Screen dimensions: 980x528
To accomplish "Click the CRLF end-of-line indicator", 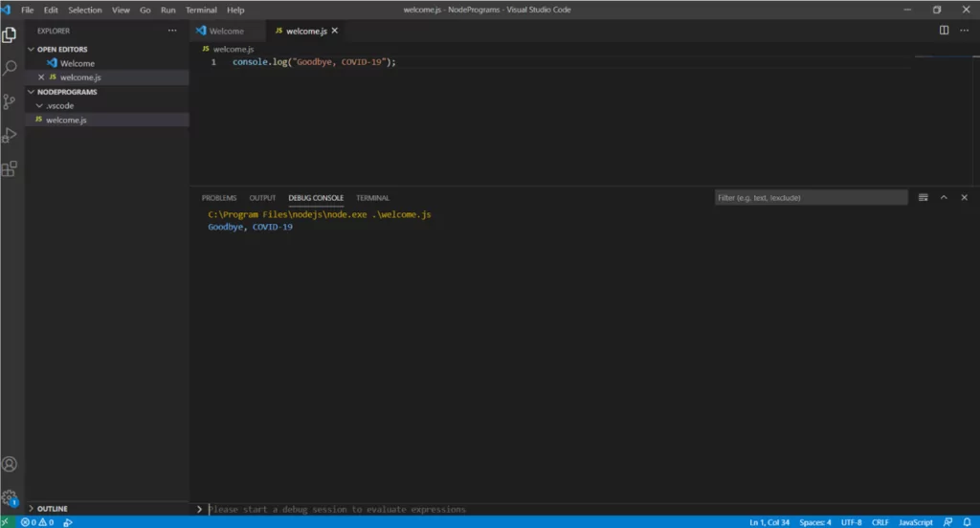I will click(x=880, y=522).
